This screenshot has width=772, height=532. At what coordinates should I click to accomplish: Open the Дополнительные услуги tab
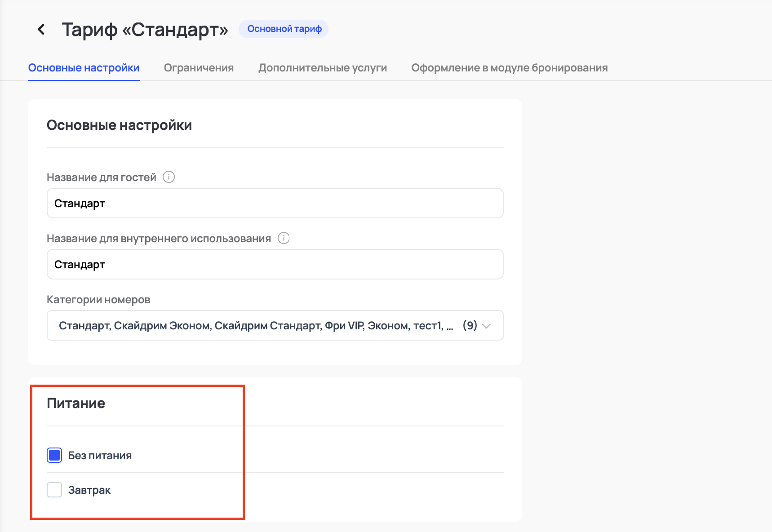point(322,68)
